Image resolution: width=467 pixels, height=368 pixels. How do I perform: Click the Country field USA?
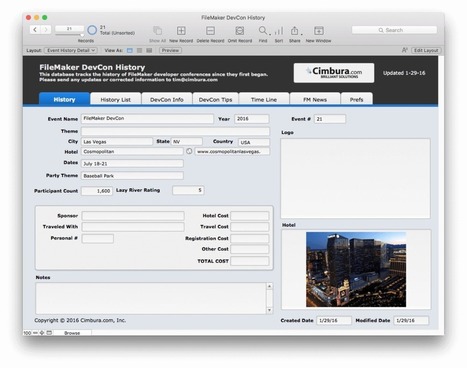click(x=254, y=142)
